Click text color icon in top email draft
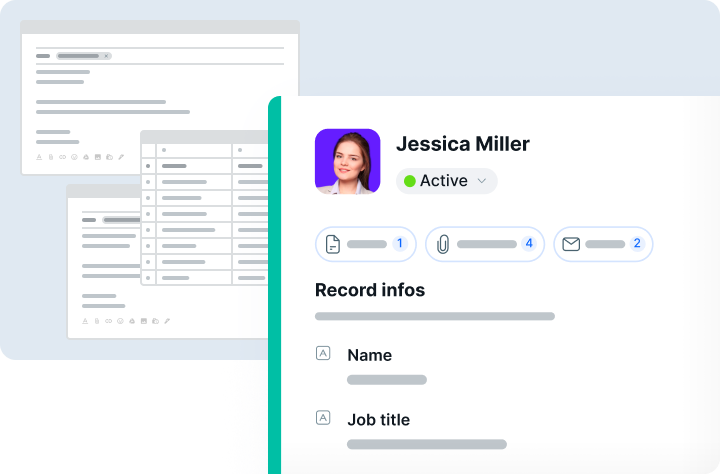 tap(40, 157)
